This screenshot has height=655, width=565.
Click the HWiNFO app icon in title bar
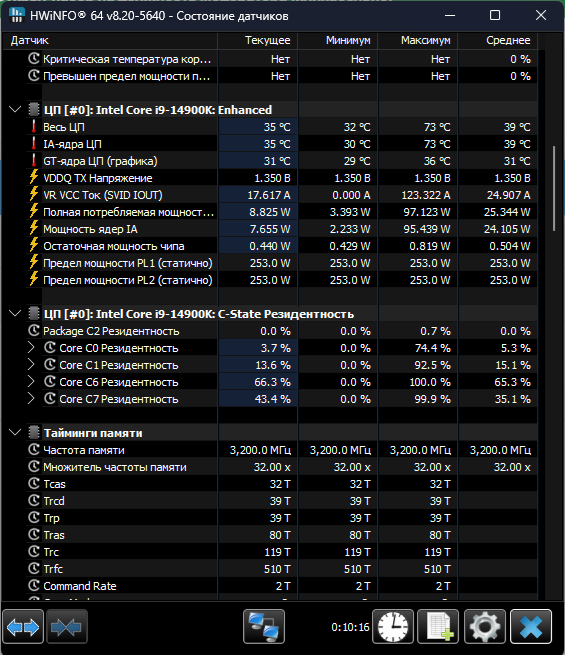point(17,15)
